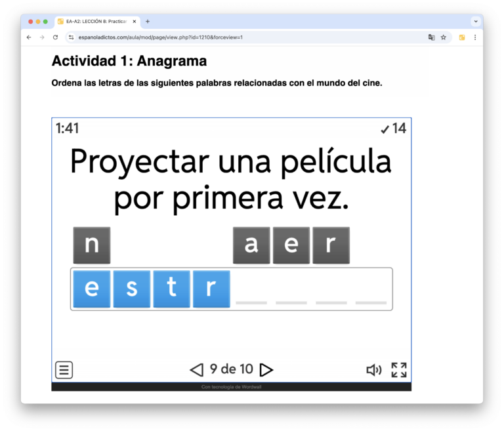Go to next question arrow
This screenshot has width=504, height=431.
(266, 369)
